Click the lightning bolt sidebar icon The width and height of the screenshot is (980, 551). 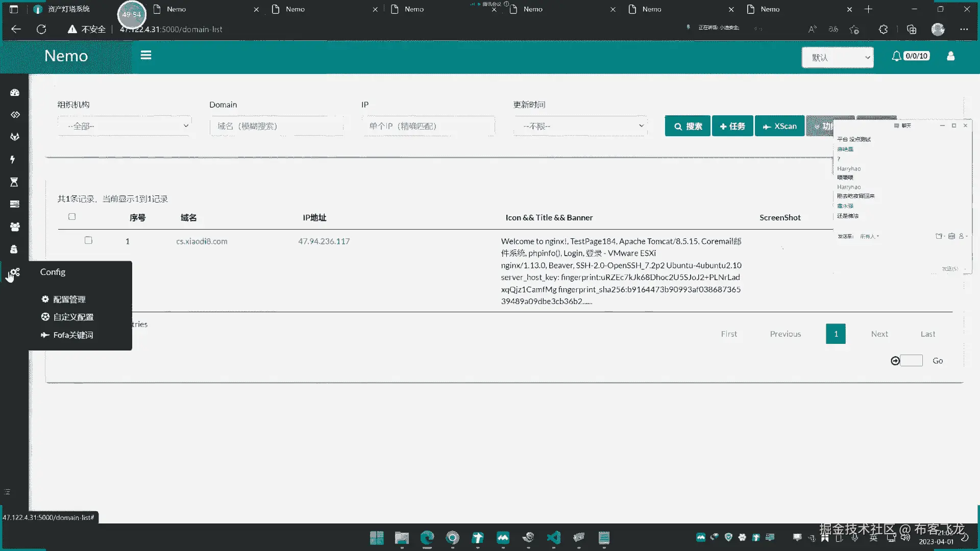coord(13,160)
